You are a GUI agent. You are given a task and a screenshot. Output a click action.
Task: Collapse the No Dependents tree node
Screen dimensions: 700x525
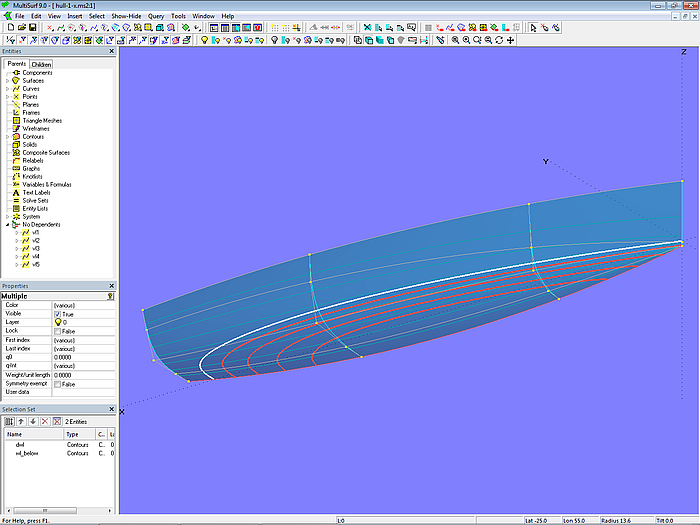point(7,225)
